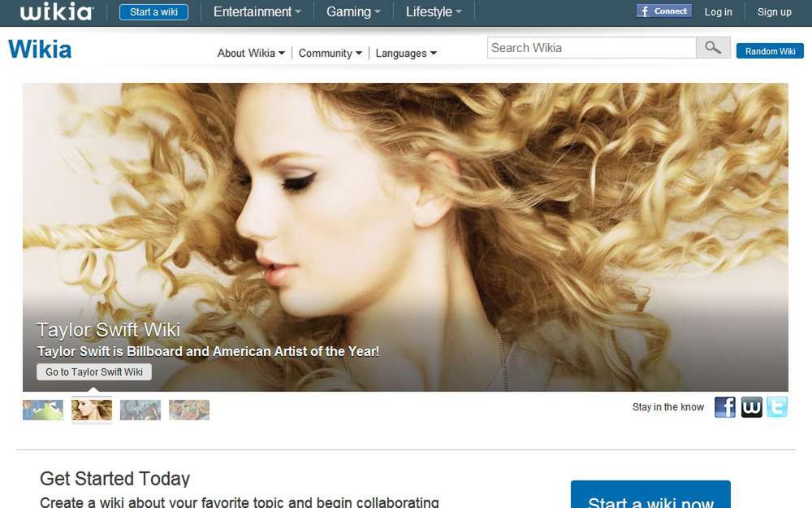
Task: Select the third slider thumbnail
Action: 140,410
